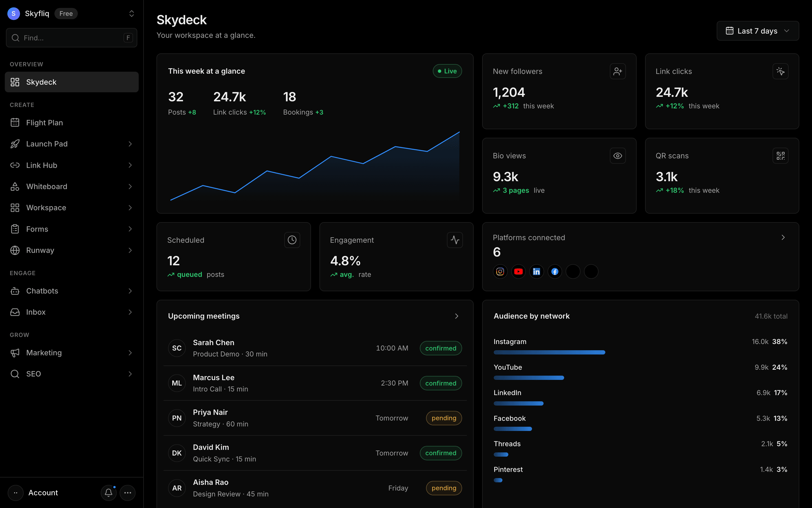Open the Skyfliq workspace switcher chevrons
This screenshot has height=508, width=812.
(132, 14)
